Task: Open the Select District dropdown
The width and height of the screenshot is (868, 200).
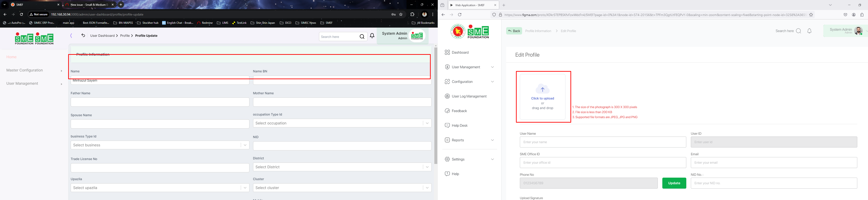Action: [x=342, y=167]
